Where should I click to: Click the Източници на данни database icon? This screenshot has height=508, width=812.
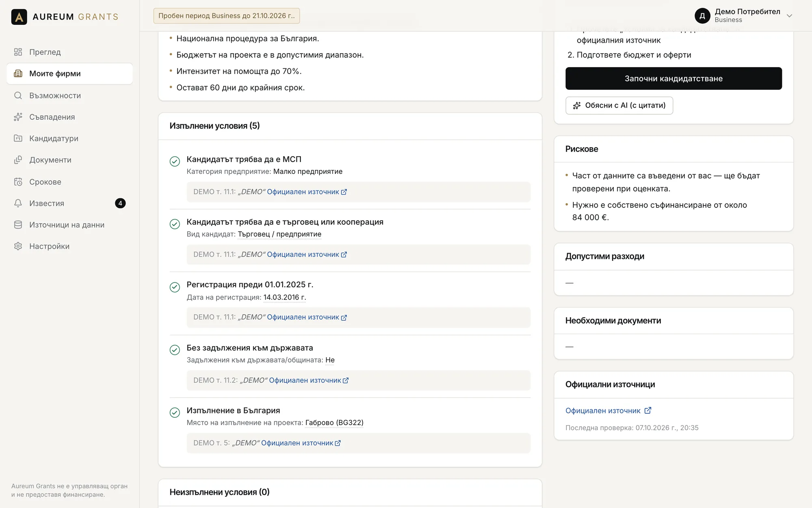[18, 225]
